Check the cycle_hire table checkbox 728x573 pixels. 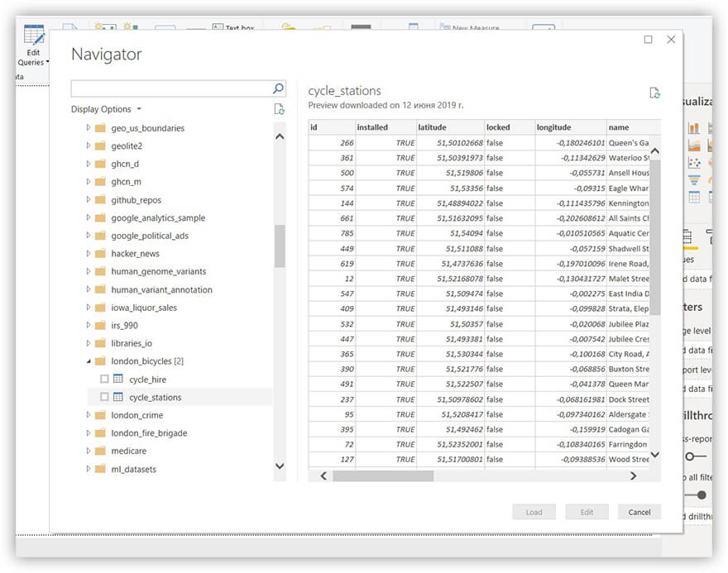[x=104, y=380]
